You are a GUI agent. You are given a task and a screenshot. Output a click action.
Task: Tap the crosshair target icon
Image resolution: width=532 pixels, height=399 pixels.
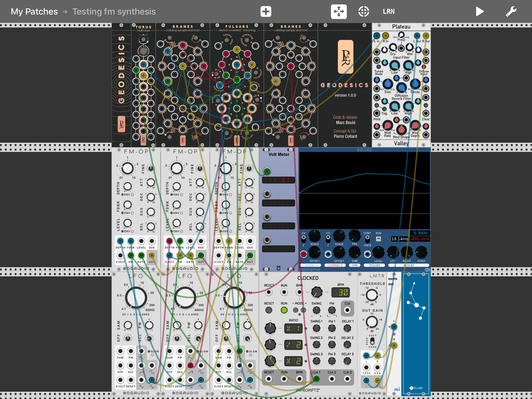click(x=364, y=11)
